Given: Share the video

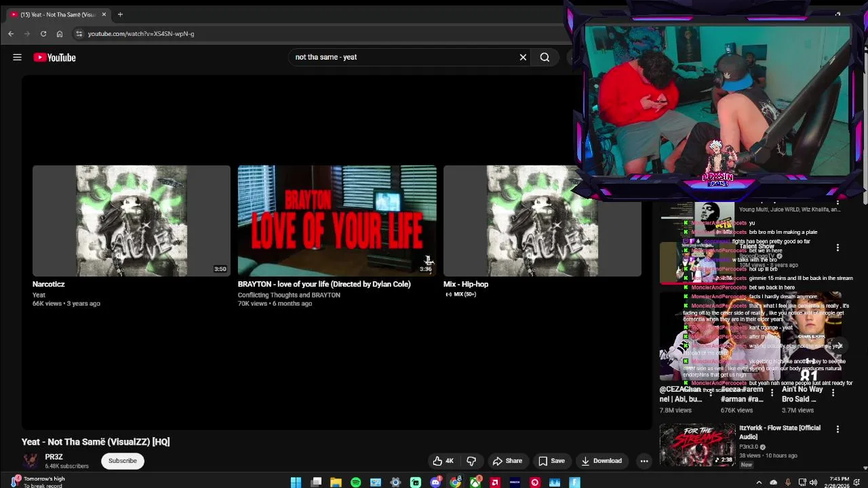Looking at the screenshot, I should [x=507, y=461].
